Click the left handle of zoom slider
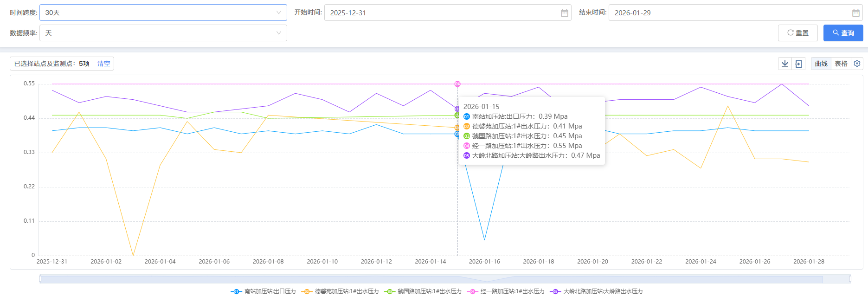The width and height of the screenshot is (868, 296). 40,279
